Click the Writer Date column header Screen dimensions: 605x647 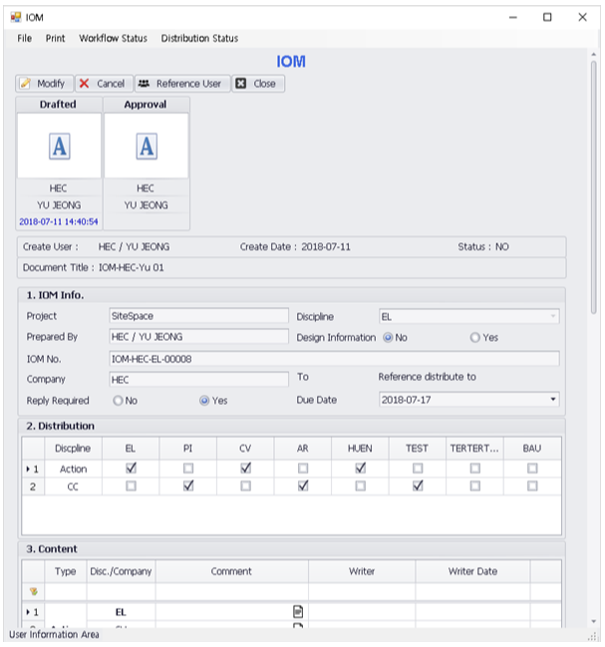(x=472, y=571)
